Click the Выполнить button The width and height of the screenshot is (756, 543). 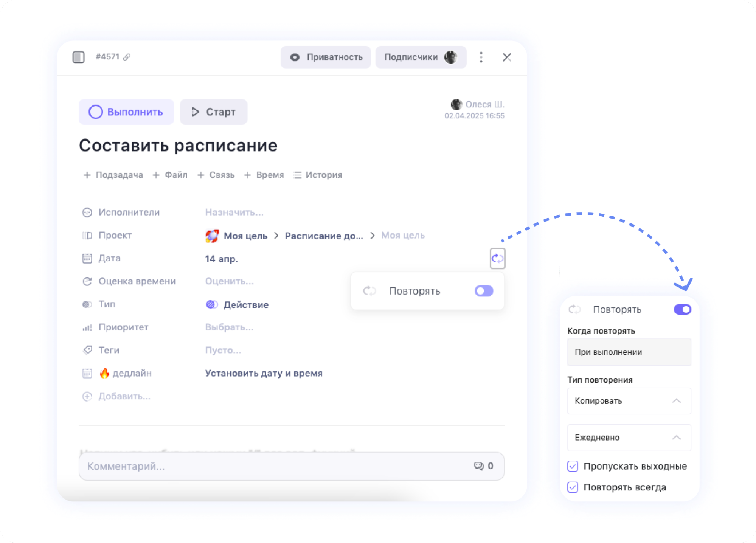tap(126, 112)
